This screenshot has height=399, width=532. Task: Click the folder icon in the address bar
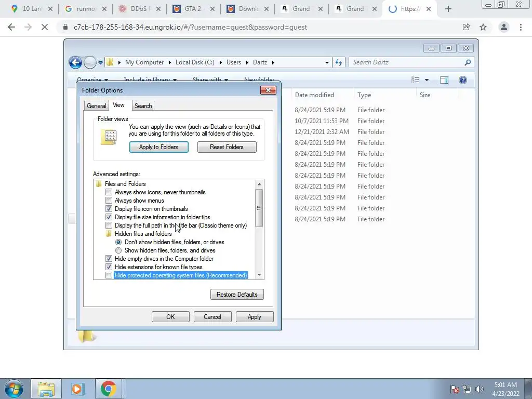click(x=110, y=62)
